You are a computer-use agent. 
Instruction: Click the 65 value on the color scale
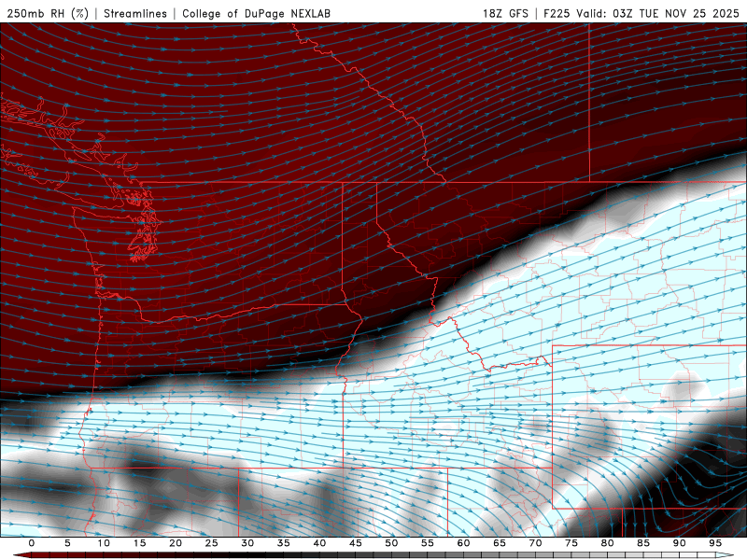point(500,543)
